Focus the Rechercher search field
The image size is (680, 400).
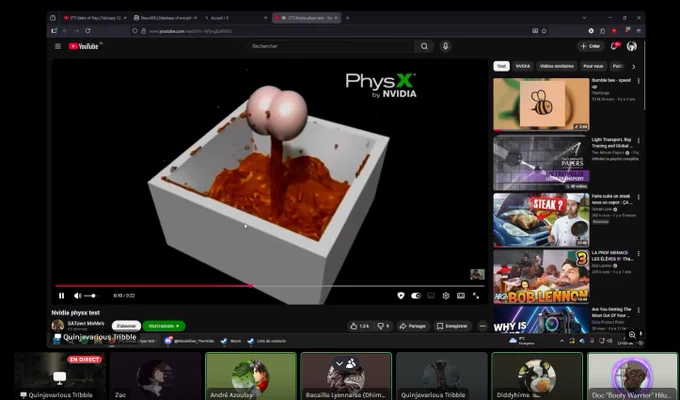point(330,46)
